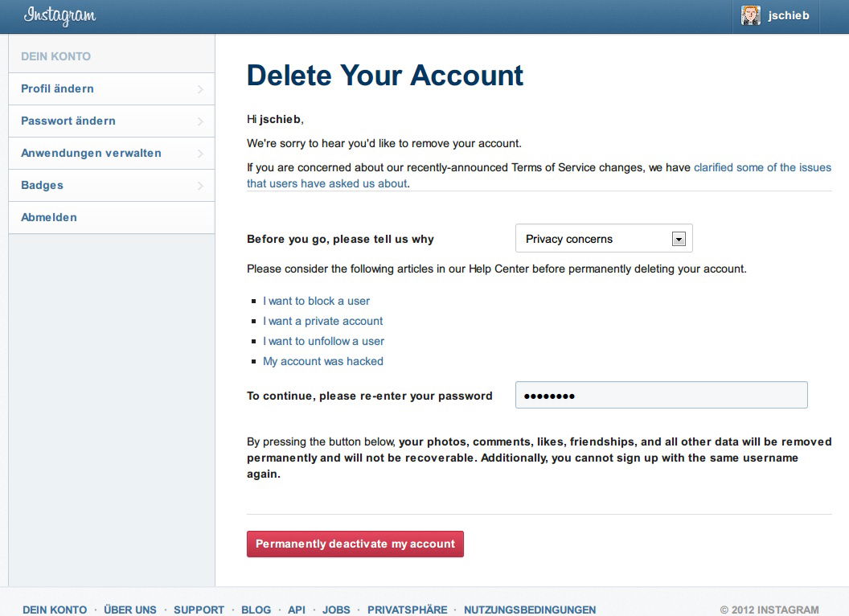Click the chevron beside Profil ändern
Image resolution: width=849 pixels, height=616 pixels.
(x=200, y=88)
